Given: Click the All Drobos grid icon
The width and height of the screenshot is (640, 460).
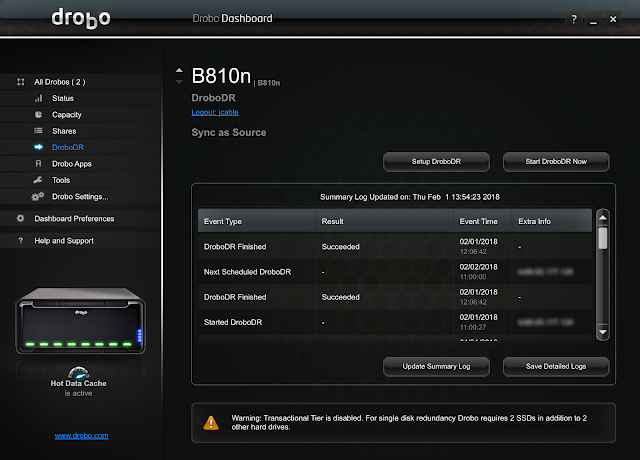Looking at the screenshot, I should [20, 82].
